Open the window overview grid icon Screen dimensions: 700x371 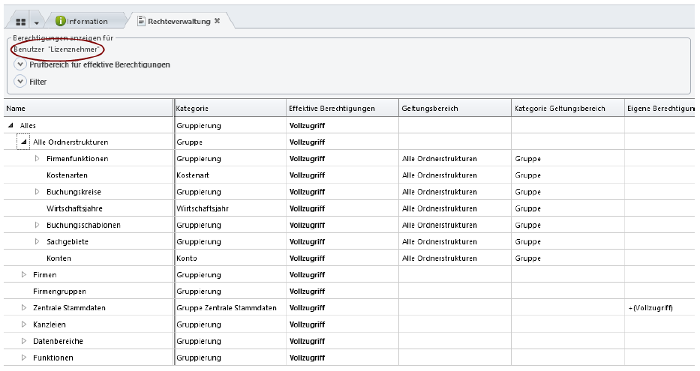tap(21, 22)
